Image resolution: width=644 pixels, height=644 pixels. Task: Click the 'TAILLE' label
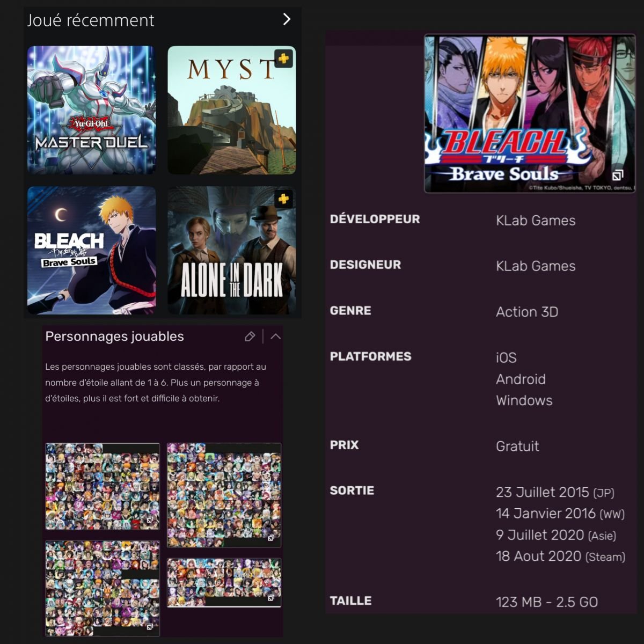click(350, 601)
